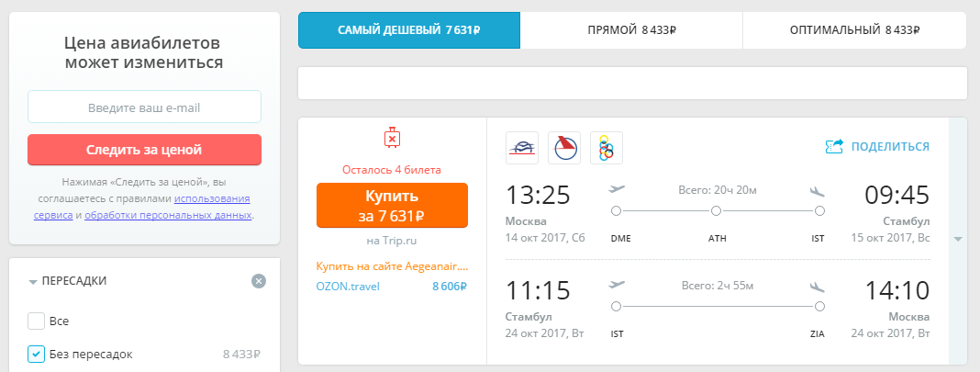
Task: Click the colorful rings airline logo
Action: pos(607,148)
